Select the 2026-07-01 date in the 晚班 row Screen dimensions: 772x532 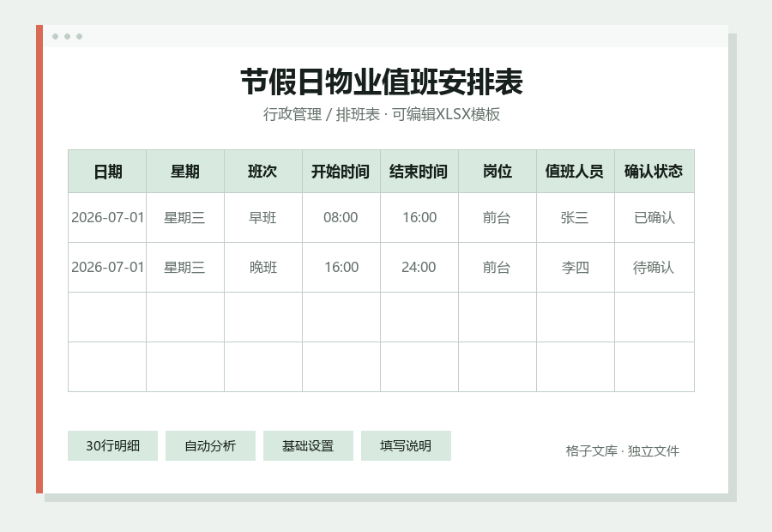(107, 267)
